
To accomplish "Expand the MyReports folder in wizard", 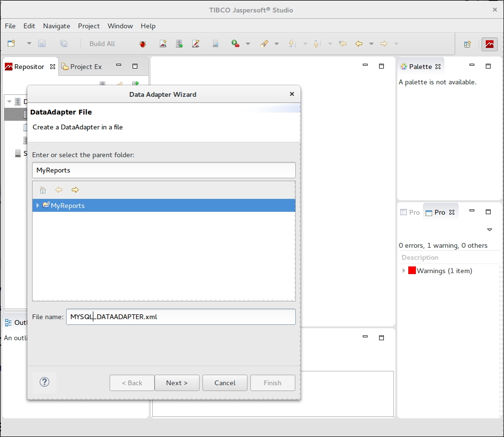I will [38, 205].
